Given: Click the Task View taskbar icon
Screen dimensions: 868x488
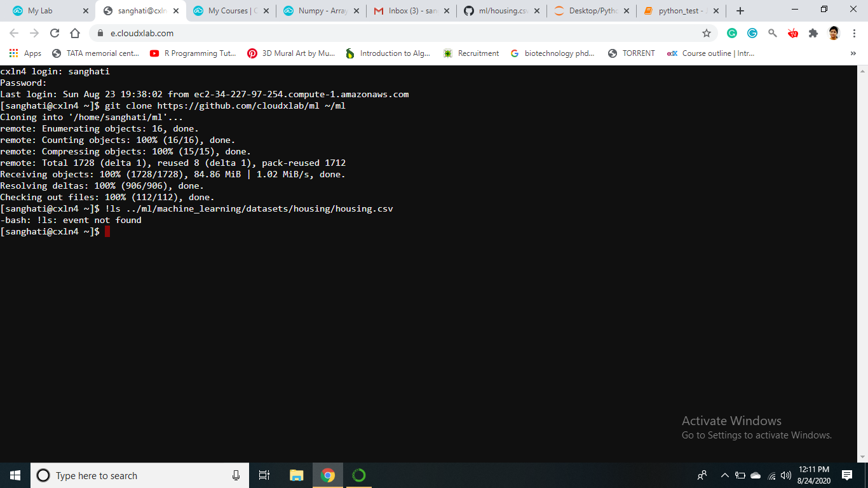Looking at the screenshot, I should point(264,475).
